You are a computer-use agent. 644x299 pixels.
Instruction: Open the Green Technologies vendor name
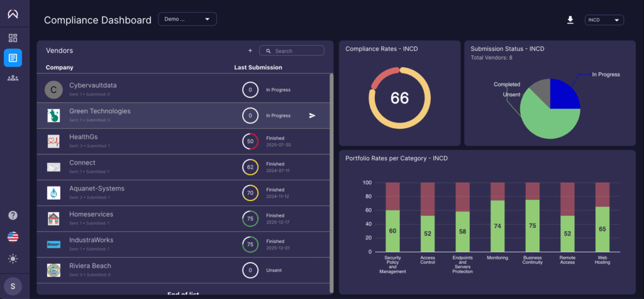(100, 111)
